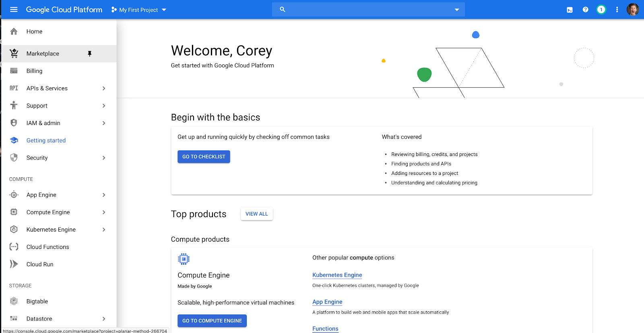Click the project selector dots icon
Image resolution: width=644 pixels, height=333 pixels.
(114, 10)
